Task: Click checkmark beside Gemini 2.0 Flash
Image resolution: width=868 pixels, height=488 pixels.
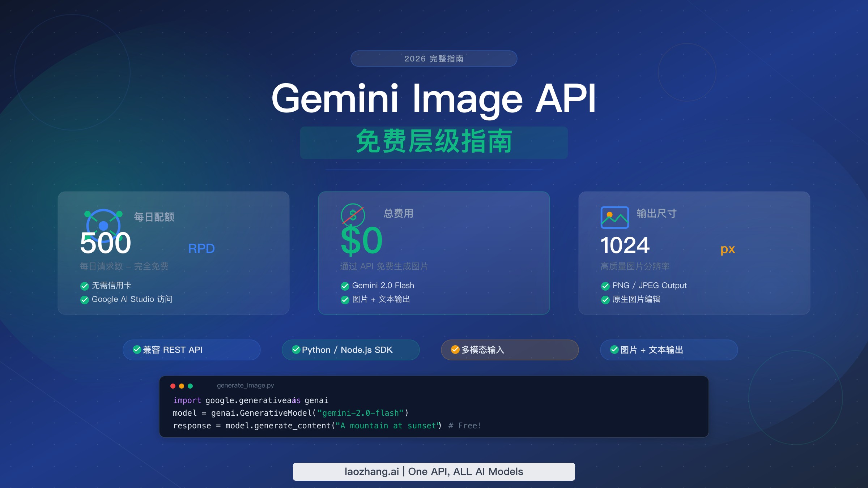Action: pos(345,286)
